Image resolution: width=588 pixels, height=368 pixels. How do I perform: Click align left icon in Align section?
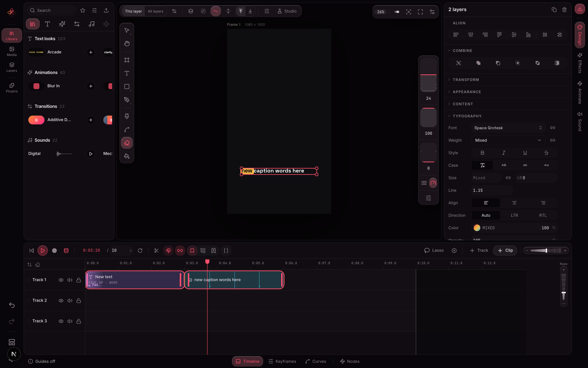(x=456, y=35)
